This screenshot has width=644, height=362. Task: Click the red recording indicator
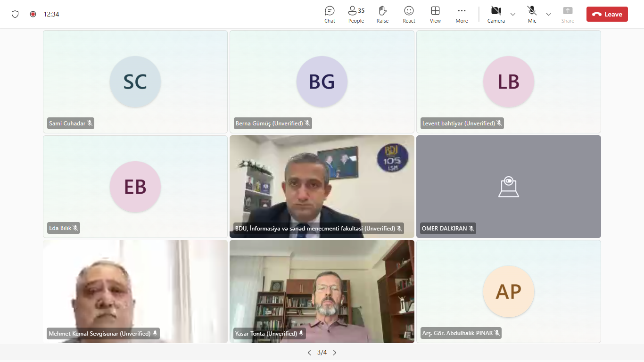click(33, 14)
